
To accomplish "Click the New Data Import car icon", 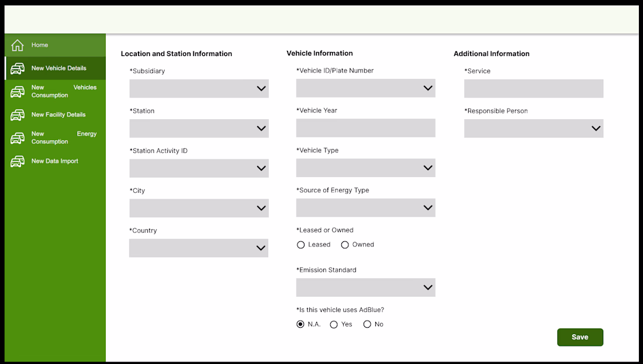I will (18, 161).
